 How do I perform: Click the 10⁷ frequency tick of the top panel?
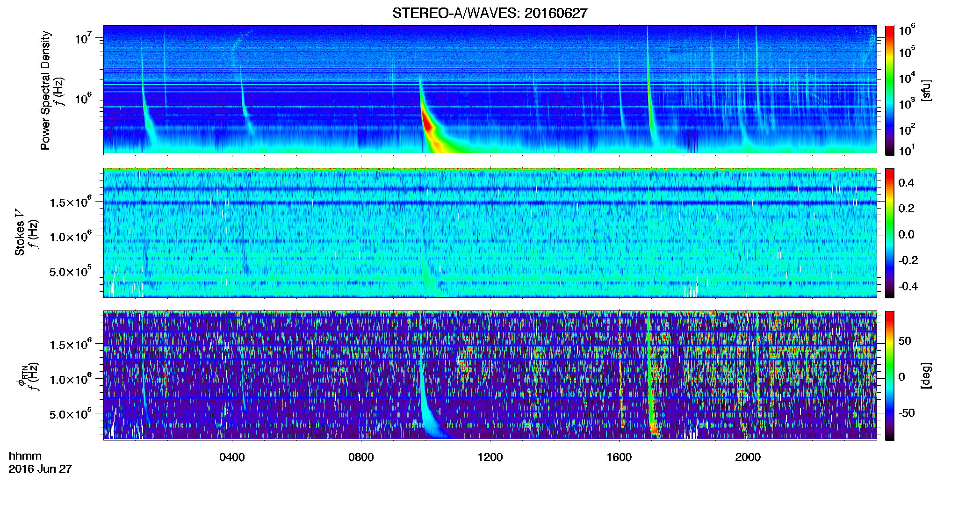[83, 38]
